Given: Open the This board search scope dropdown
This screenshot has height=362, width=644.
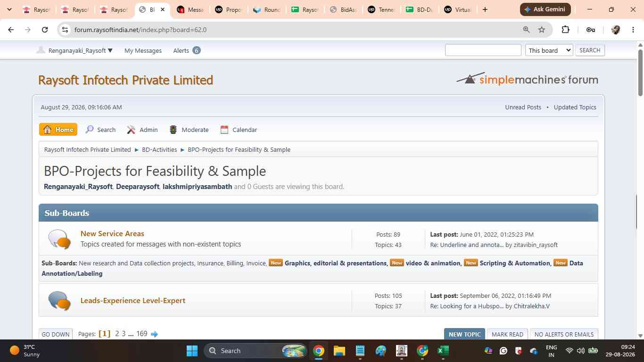Looking at the screenshot, I should click(x=549, y=50).
